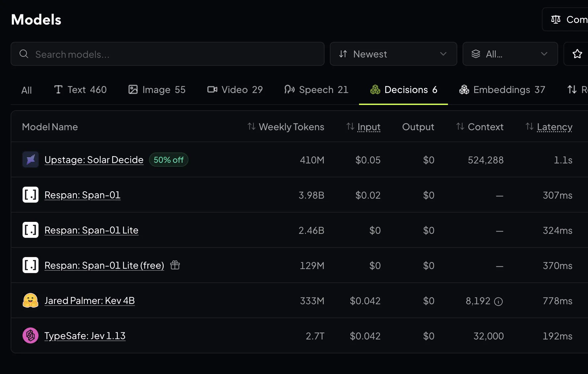This screenshot has height=374, width=588.
Task: Click the 2.7T weekly tokens value
Action: [315, 336]
